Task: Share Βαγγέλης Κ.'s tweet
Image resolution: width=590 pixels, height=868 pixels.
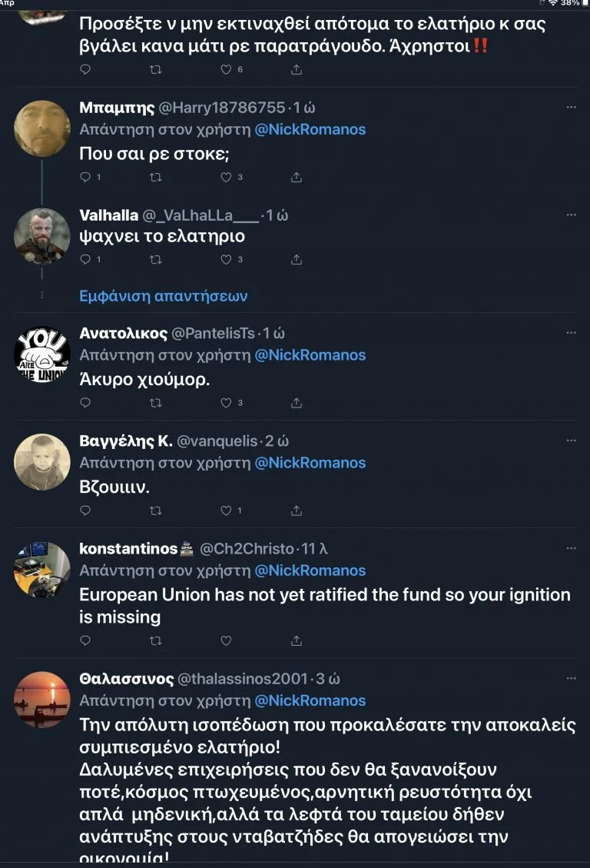Action: click(x=297, y=510)
